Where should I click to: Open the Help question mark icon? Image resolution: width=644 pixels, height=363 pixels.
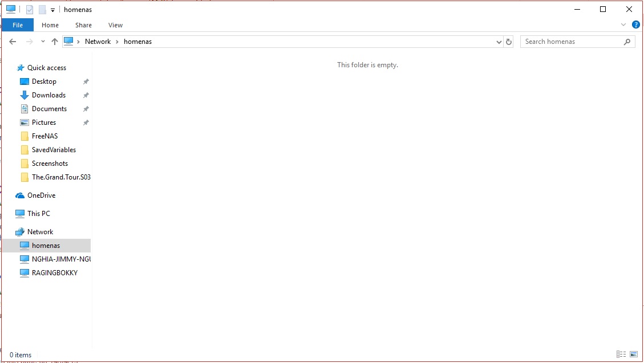pyautogui.click(x=636, y=25)
